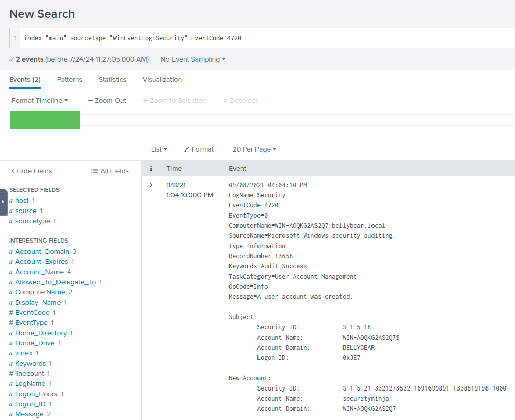Click into the search query input
The image size is (515, 420).
pos(254,38)
